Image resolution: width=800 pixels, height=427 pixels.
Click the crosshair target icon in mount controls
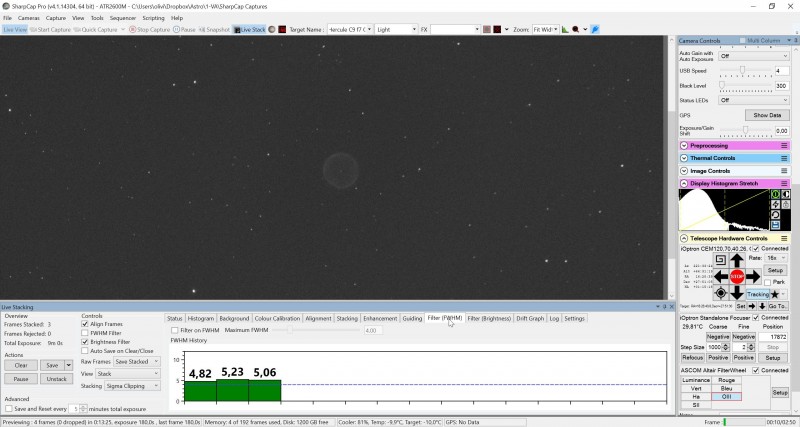720,293
